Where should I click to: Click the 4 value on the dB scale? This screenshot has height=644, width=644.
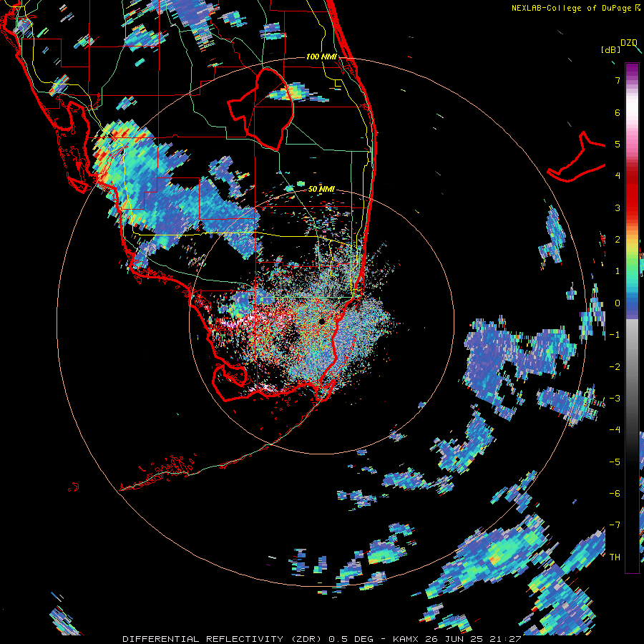pos(618,175)
